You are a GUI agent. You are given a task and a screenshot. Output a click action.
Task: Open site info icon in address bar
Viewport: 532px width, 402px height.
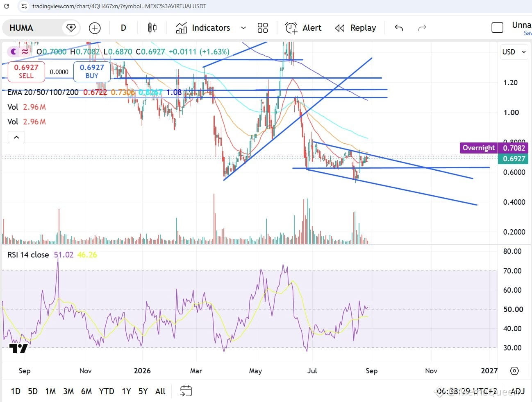24,6
